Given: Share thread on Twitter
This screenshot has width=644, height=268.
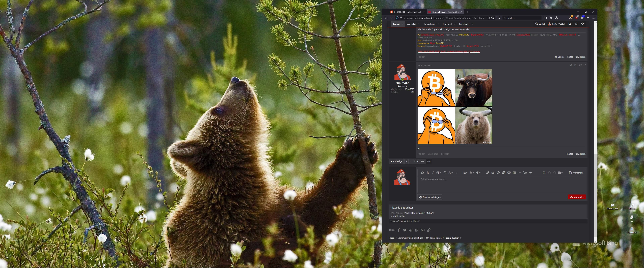Looking at the screenshot, I should coord(405,230).
